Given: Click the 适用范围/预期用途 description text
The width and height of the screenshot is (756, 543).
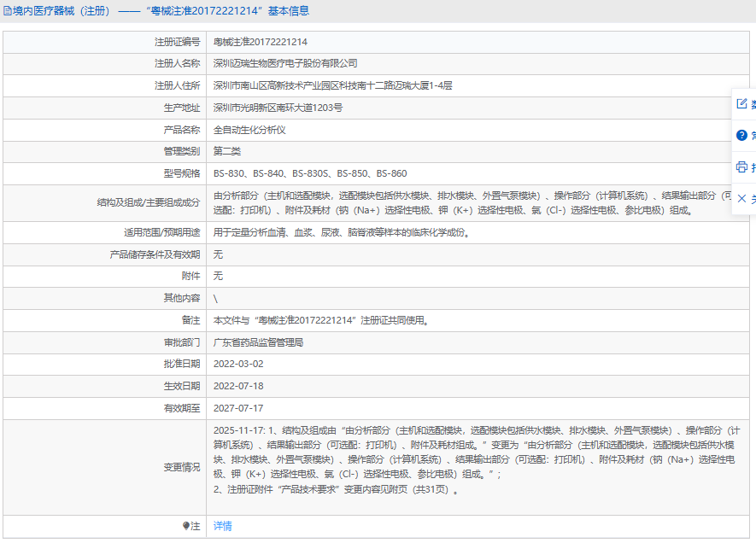Looking at the screenshot, I should tap(341, 232).
